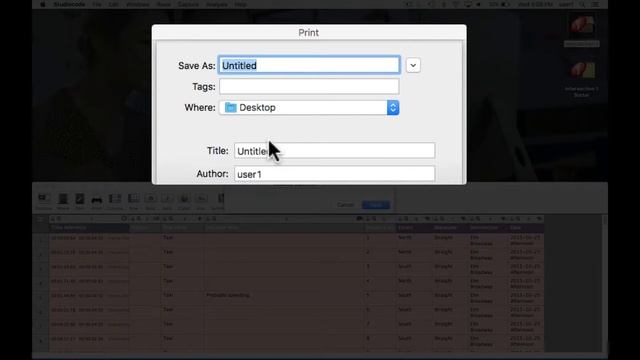Click into the Tags field
This screenshot has width=640, height=360.
point(309,87)
